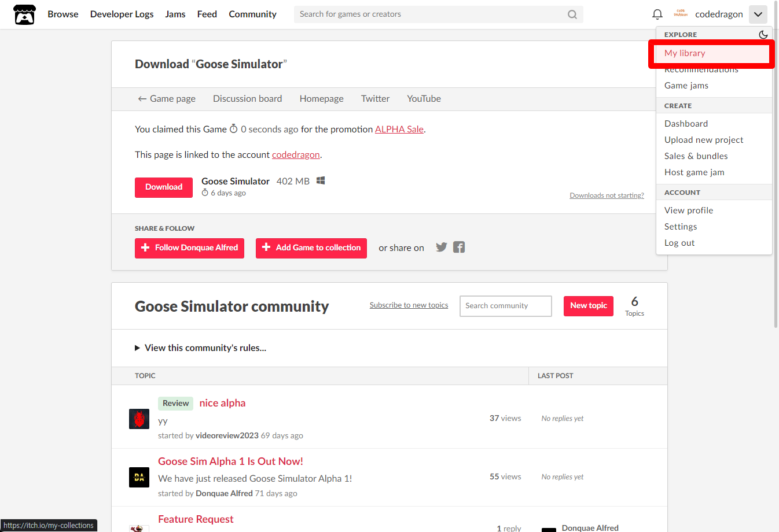This screenshot has width=779, height=532.
Task: Click the itch.io logo icon
Action: (24, 14)
